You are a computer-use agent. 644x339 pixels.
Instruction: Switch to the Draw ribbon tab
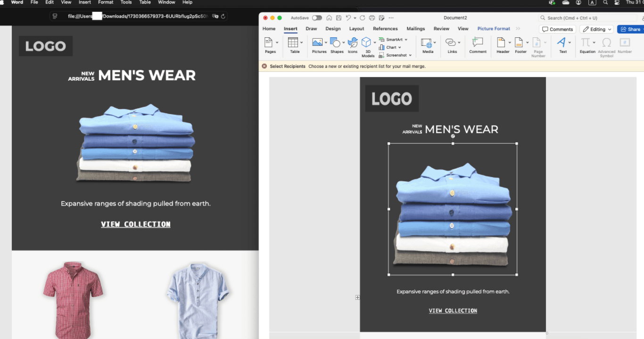pyautogui.click(x=311, y=29)
